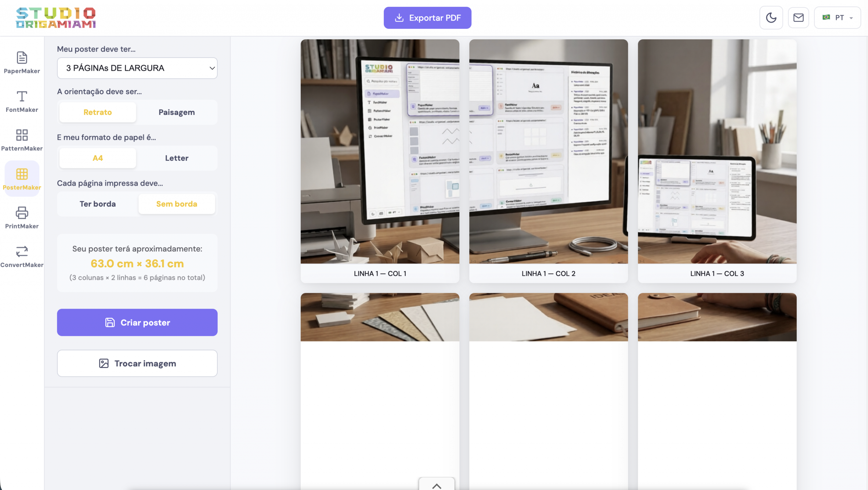Open the PrintMaker tool
The height and width of the screenshot is (490, 868).
tap(22, 218)
